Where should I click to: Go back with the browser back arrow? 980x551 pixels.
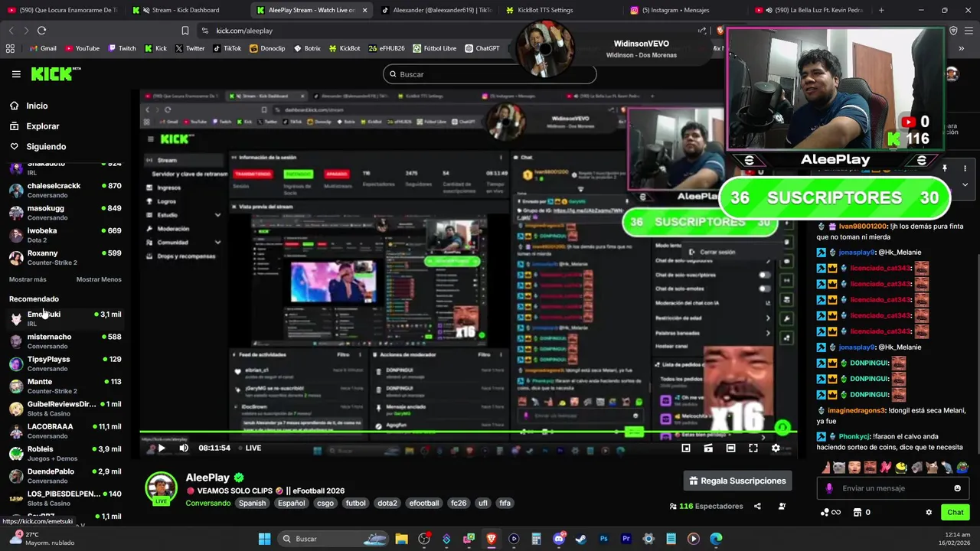[x=11, y=31]
